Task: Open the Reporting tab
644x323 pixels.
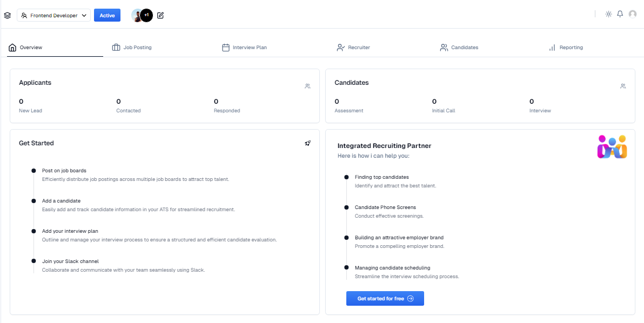Action: click(x=566, y=48)
